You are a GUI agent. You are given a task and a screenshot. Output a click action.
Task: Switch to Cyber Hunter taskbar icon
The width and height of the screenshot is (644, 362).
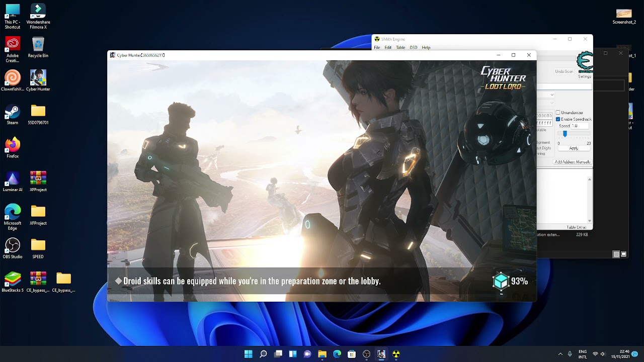click(x=381, y=354)
